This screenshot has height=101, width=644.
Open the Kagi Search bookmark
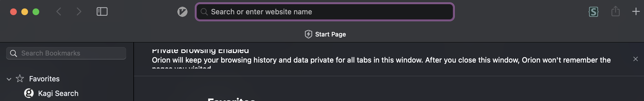[58, 93]
